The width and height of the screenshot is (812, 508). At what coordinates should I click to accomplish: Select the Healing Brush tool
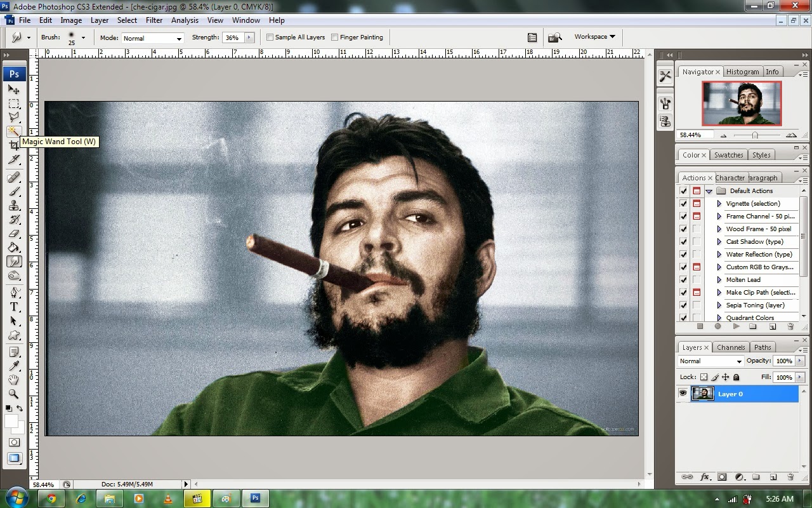tap(14, 177)
